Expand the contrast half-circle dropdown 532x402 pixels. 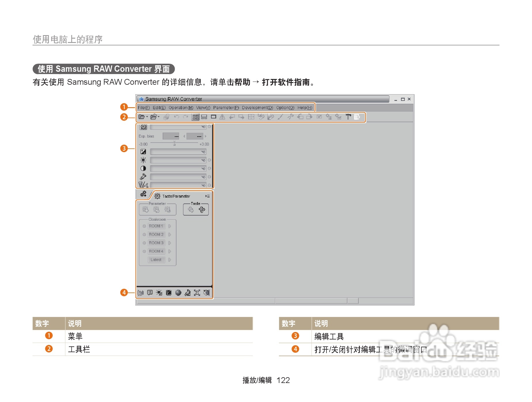(178, 168)
